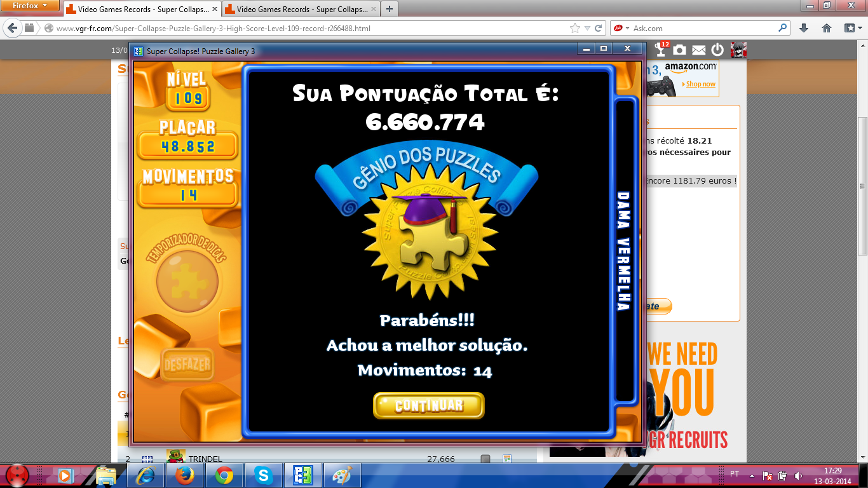
Task: Open the trophy notifications icon
Action: [661, 50]
